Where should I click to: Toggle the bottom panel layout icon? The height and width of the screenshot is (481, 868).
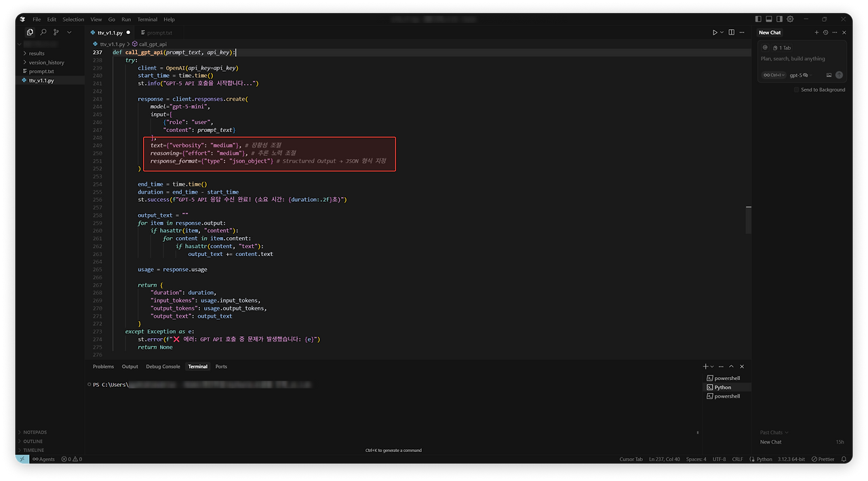tap(769, 20)
